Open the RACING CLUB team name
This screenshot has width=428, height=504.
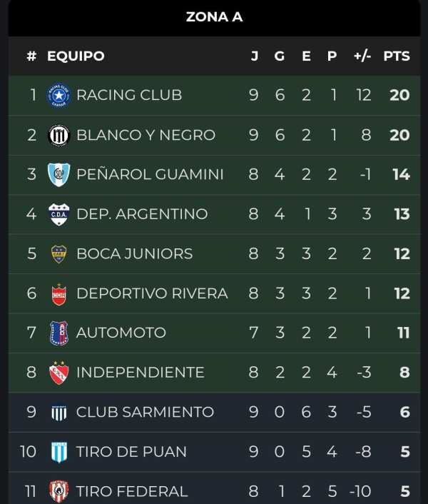(129, 95)
